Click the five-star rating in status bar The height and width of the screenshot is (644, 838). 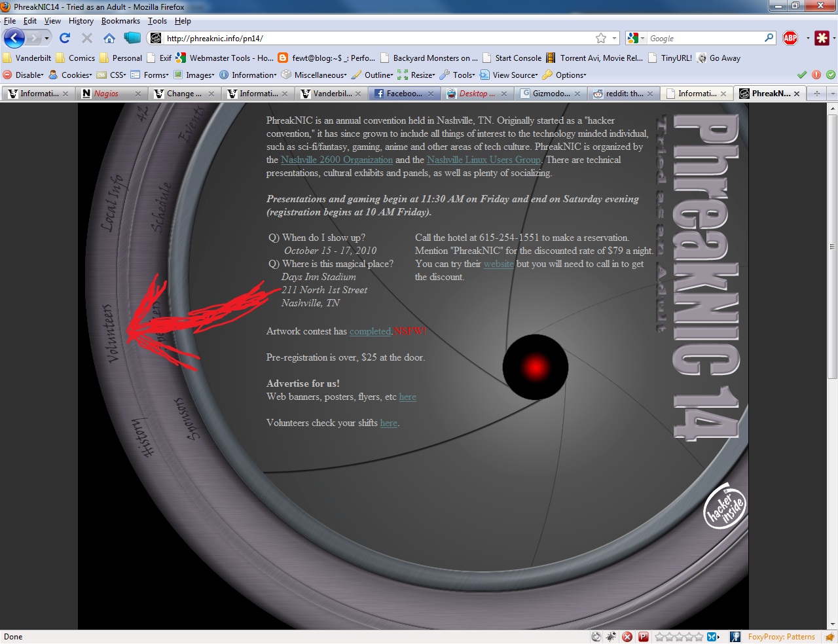(678, 637)
